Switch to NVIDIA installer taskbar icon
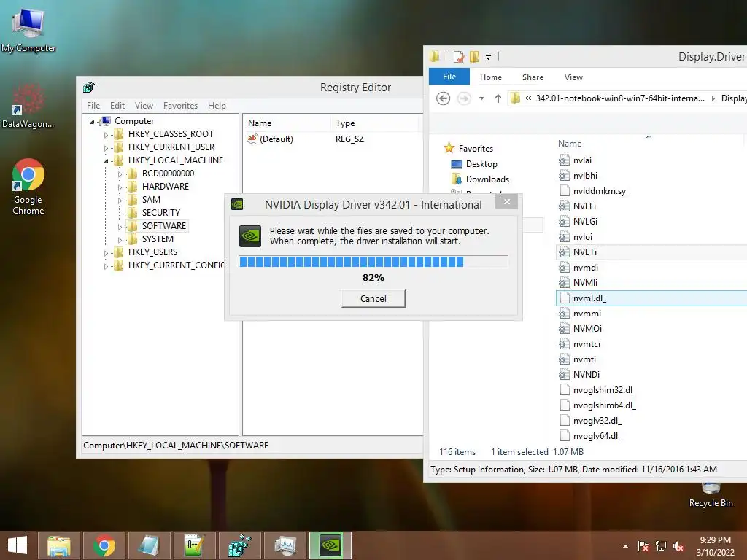Image resolution: width=747 pixels, height=560 pixels. (330, 545)
